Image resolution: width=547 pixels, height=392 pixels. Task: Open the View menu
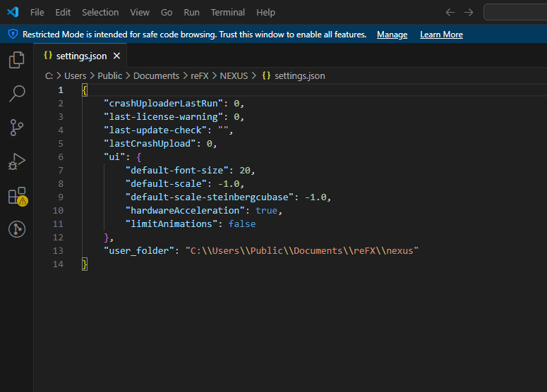click(140, 13)
